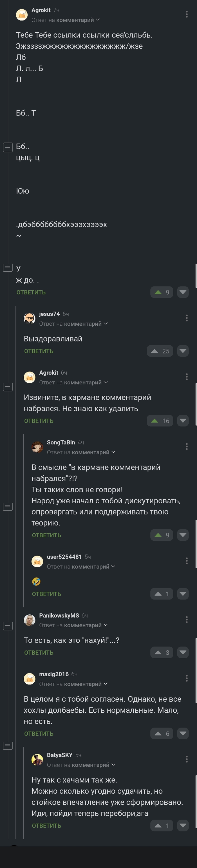The height and width of the screenshot is (868, 197).
Task: Click ОТВЕТИТЬ under jesus74's comment
Action: pyautogui.click(x=39, y=351)
